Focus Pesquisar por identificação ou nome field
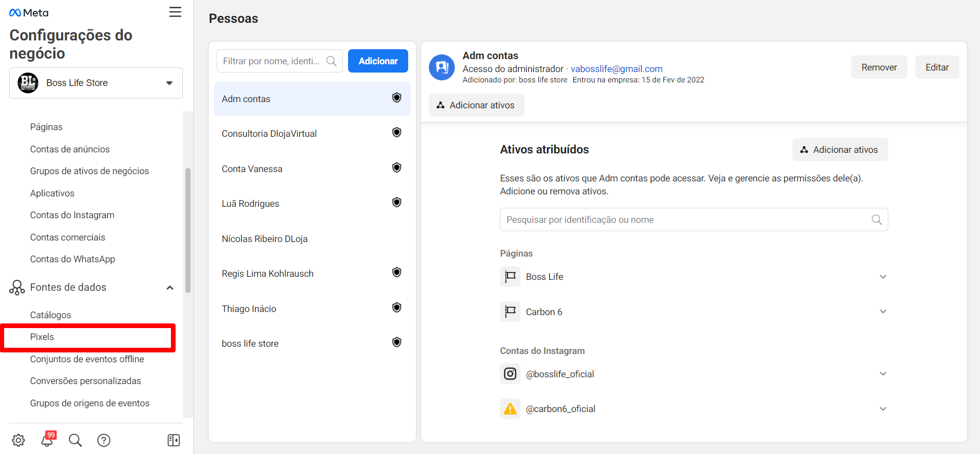Image resolution: width=980 pixels, height=454 pixels. click(x=694, y=220)
